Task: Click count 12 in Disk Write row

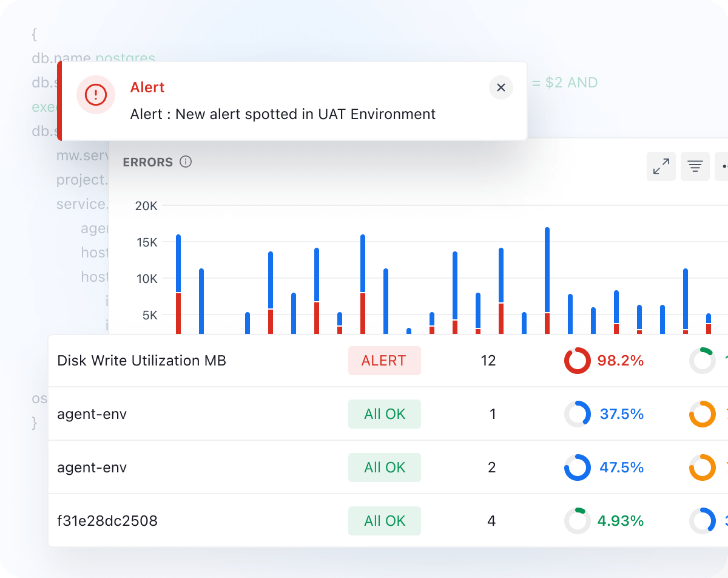Action: tap(488, 361)
